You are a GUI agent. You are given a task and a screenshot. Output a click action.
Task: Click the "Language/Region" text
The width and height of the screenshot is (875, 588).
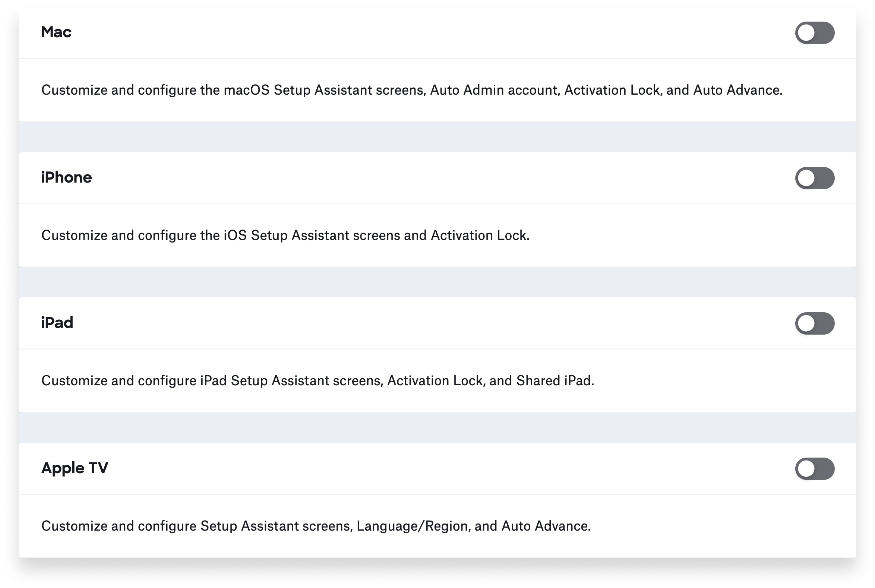[x=413, y=526]
